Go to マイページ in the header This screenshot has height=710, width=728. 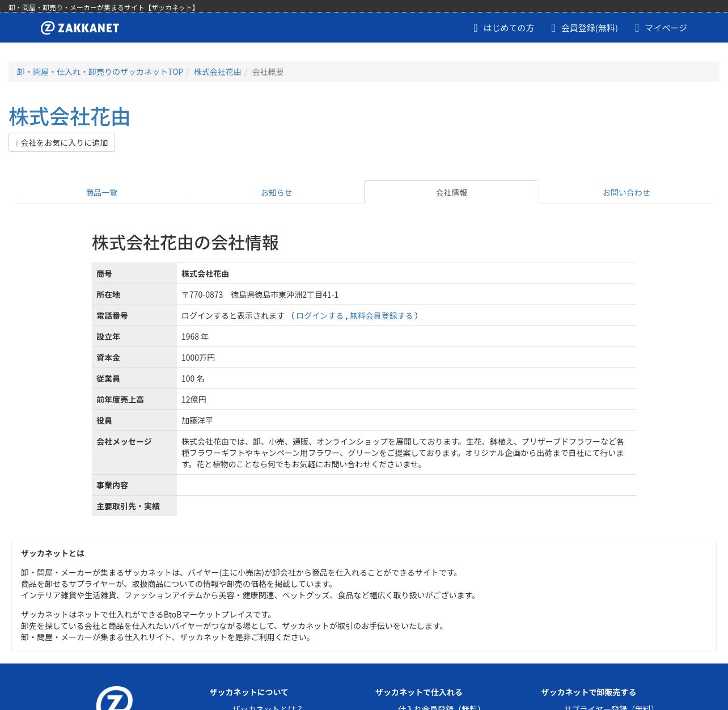tap(661, 28)
